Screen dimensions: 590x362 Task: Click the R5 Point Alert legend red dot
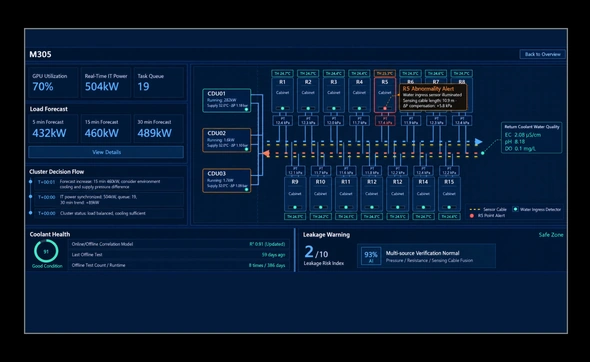pyautogui.click(x=472, y=216)
